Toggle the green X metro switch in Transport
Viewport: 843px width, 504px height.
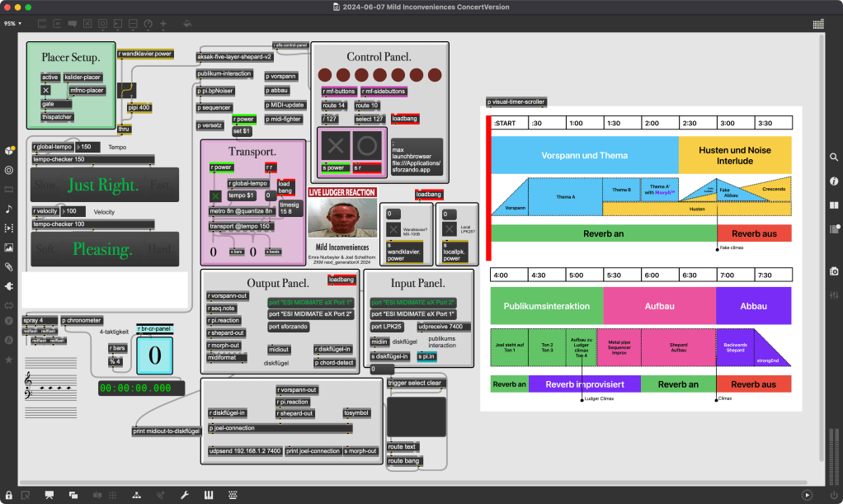pos(216,195)
